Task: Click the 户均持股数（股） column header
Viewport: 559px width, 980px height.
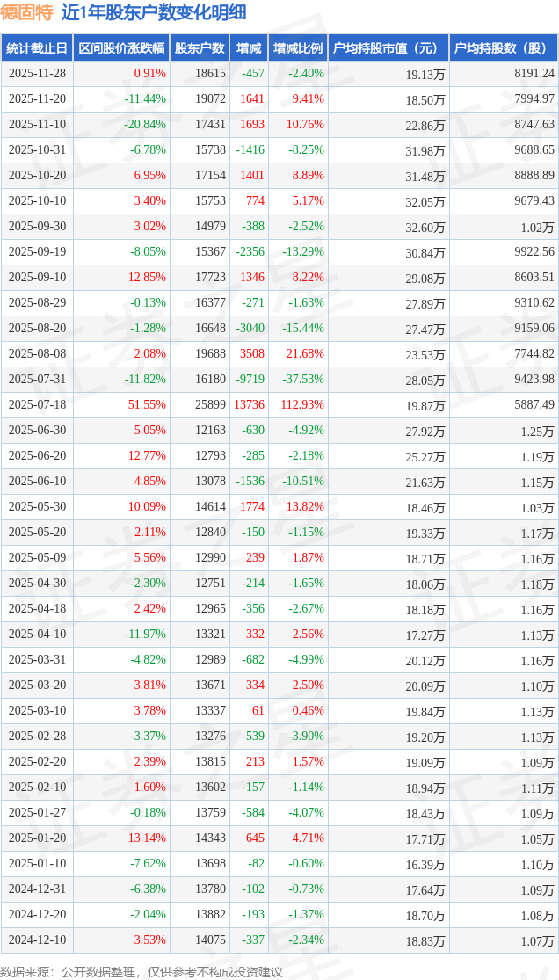Action: click(503, 48)
